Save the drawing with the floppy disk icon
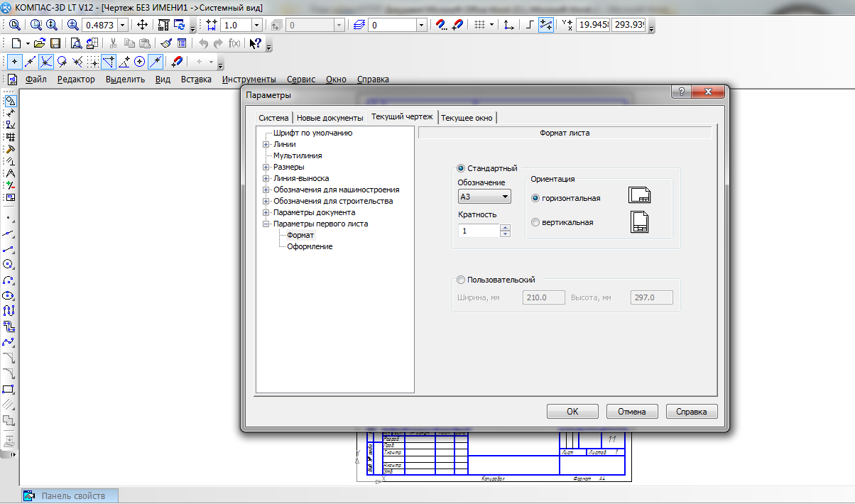 click(55, 43)
